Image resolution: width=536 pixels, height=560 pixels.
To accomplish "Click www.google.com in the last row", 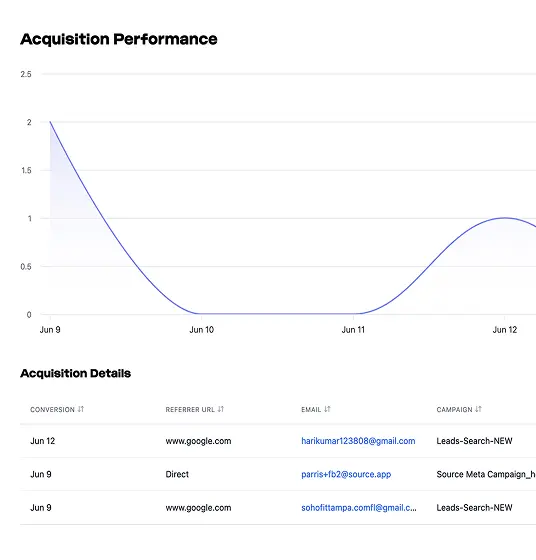I will pos(198,508).
